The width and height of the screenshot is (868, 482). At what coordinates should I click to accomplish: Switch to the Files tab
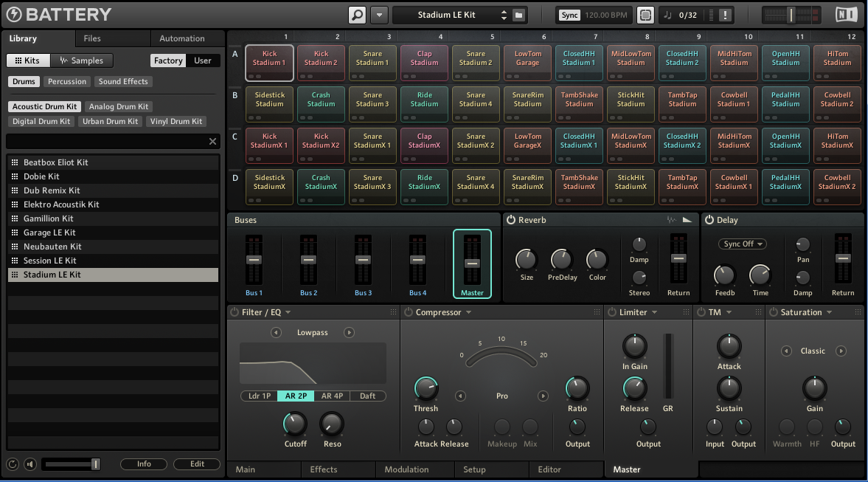113,38
